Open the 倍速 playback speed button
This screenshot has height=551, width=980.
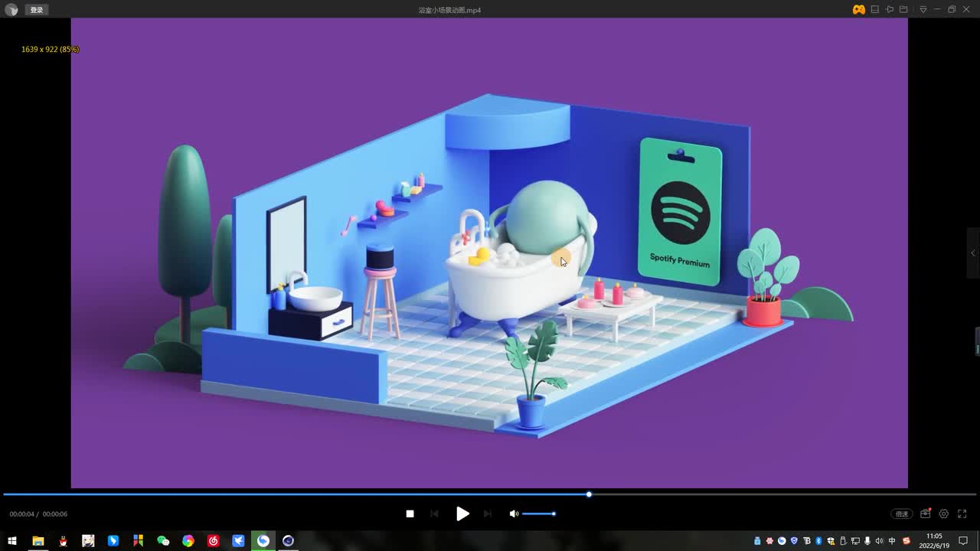(x=902, y=514)
